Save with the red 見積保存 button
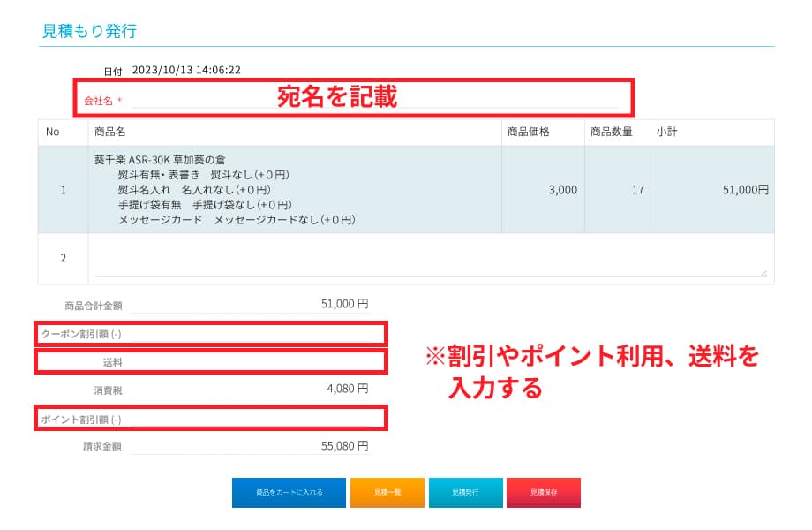Viewport: 812px width, 530px height. [543, 493]
